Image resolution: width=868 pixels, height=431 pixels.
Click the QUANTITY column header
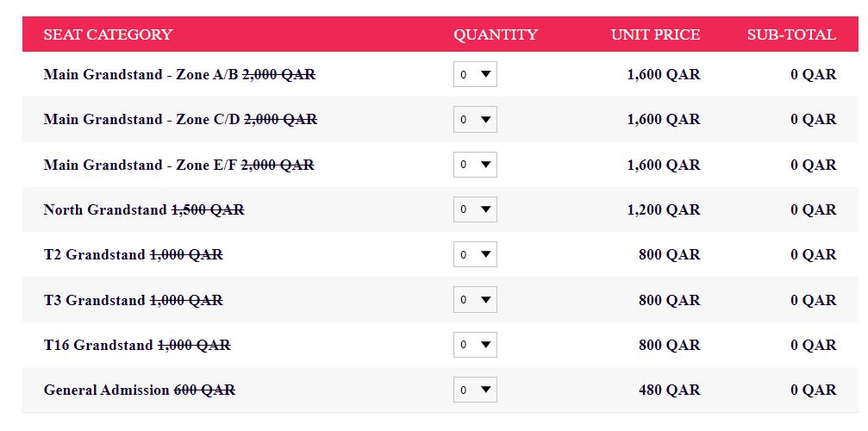pos(496,34)
